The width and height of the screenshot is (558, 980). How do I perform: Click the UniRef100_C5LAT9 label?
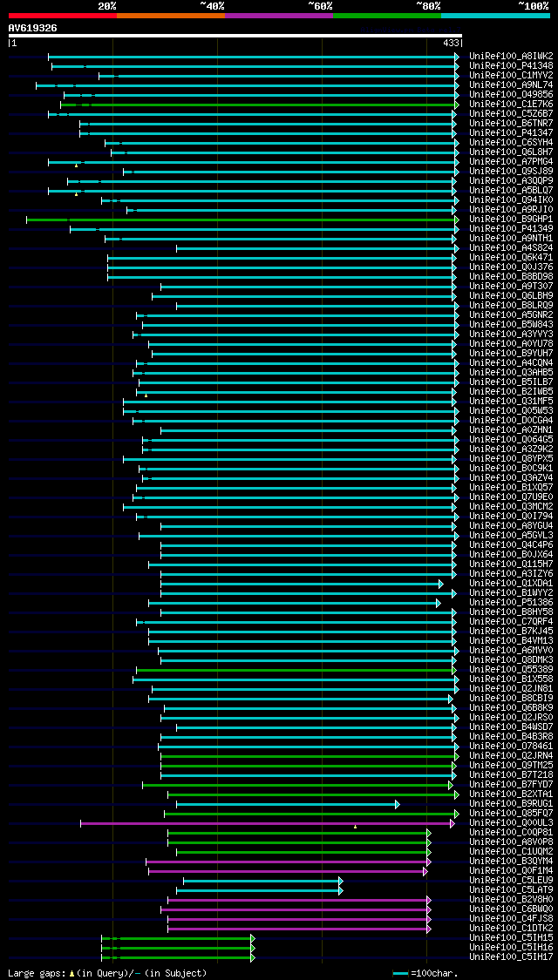(x=511, y=890)
